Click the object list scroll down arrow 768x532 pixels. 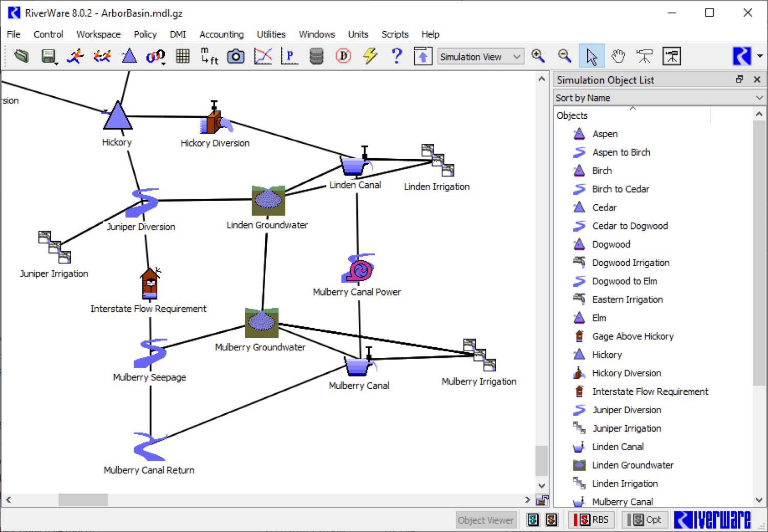tap(759, 500)
